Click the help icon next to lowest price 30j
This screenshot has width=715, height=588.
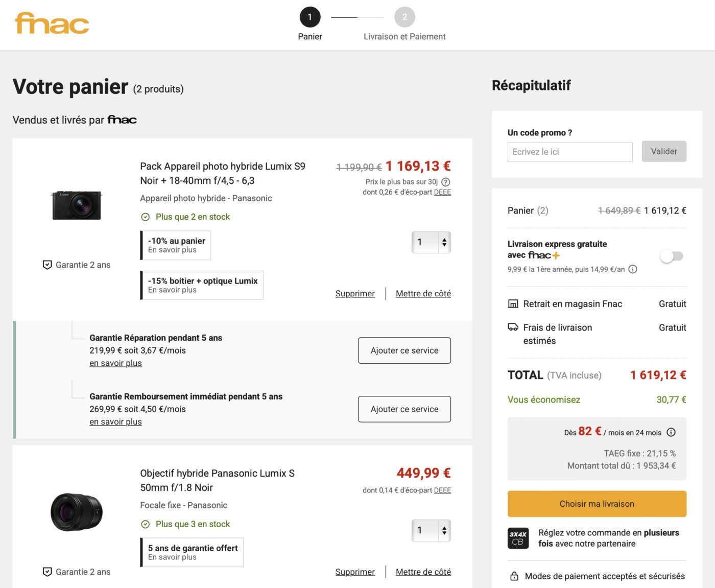pos(445,182)
